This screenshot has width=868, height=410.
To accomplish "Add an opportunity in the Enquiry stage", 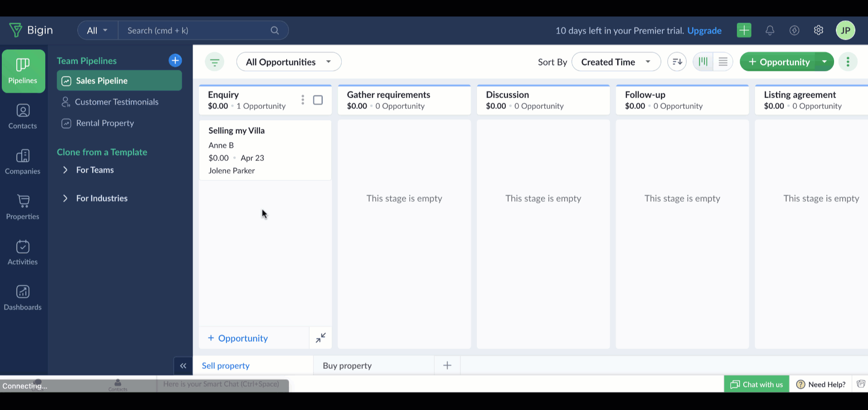I will coord(238,338).
